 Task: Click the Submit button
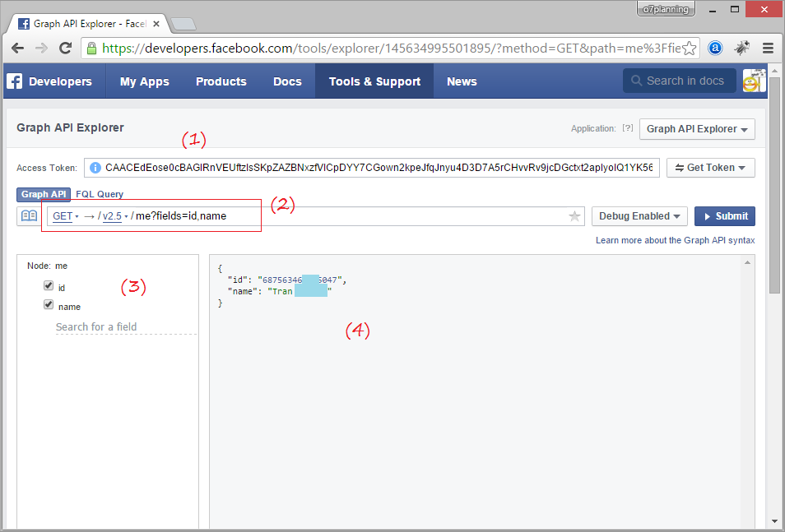pyautogui.click(x=724, y=216)
